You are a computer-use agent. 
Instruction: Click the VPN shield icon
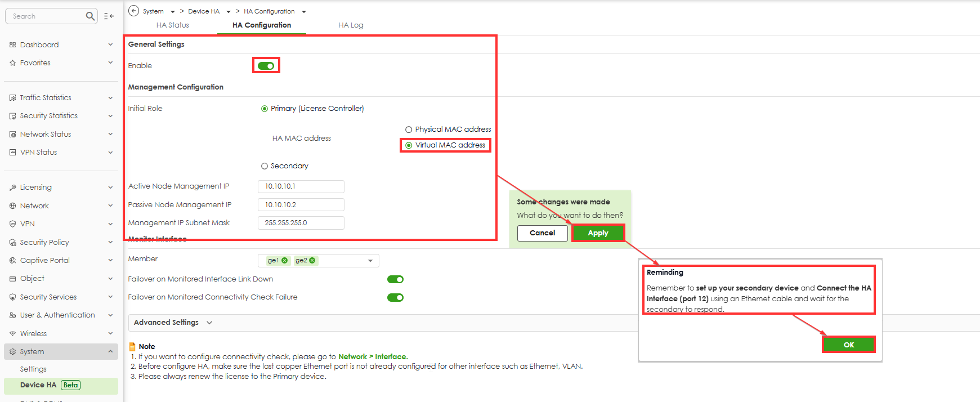(x=12, y=224)
